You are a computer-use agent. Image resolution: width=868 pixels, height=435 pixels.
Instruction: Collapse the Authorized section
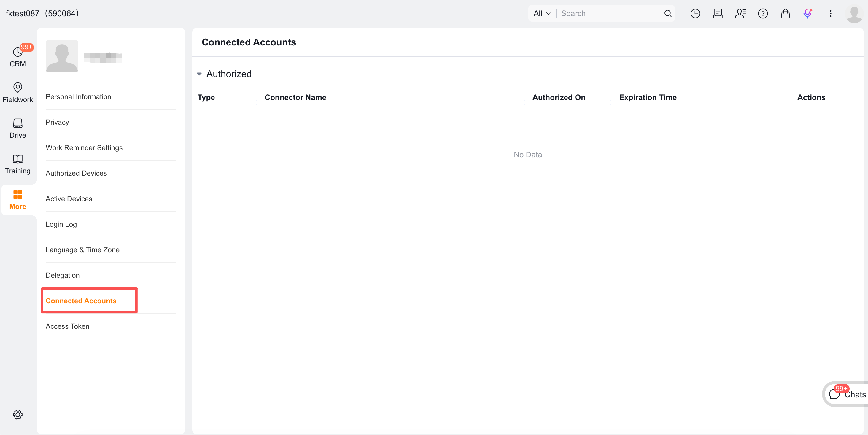[199, 74]
